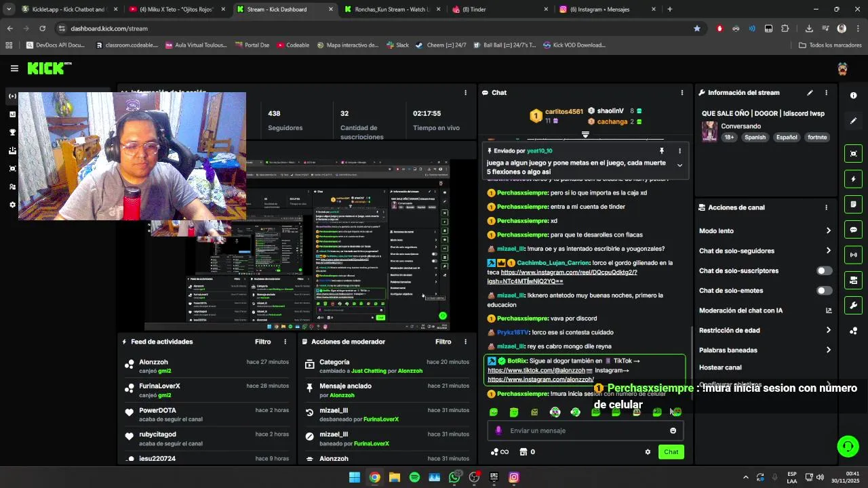Screen dimensions: 868x488
Task: Click the first green frog emote
Action: point(494,412)
